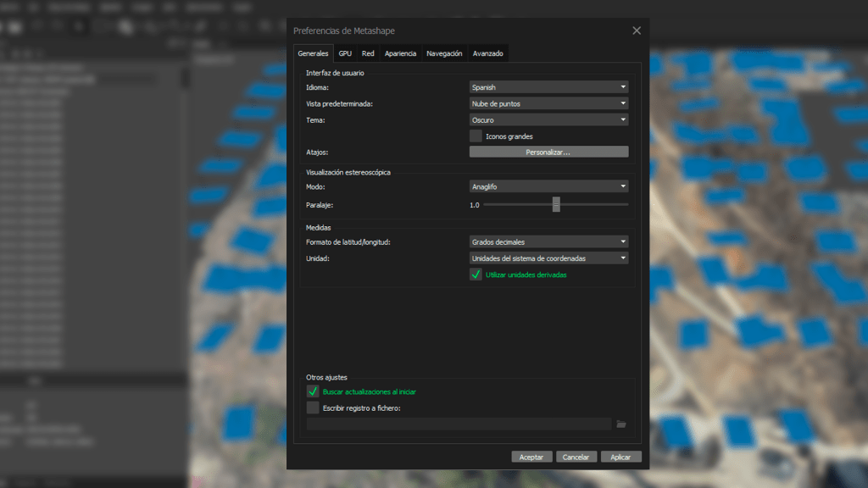This screenshot has width=868, height=488.
Task: Open the Idioma dropdown showing Spanish
Action: [548, 86]
